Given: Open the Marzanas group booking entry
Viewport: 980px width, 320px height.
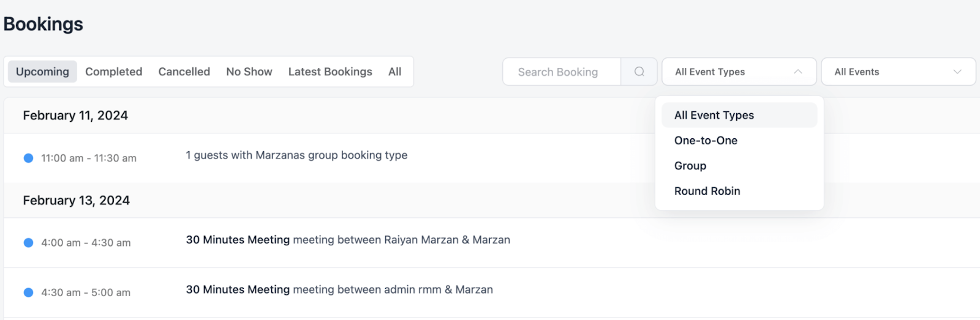Looking at the screenshot, I should point(296,155).
